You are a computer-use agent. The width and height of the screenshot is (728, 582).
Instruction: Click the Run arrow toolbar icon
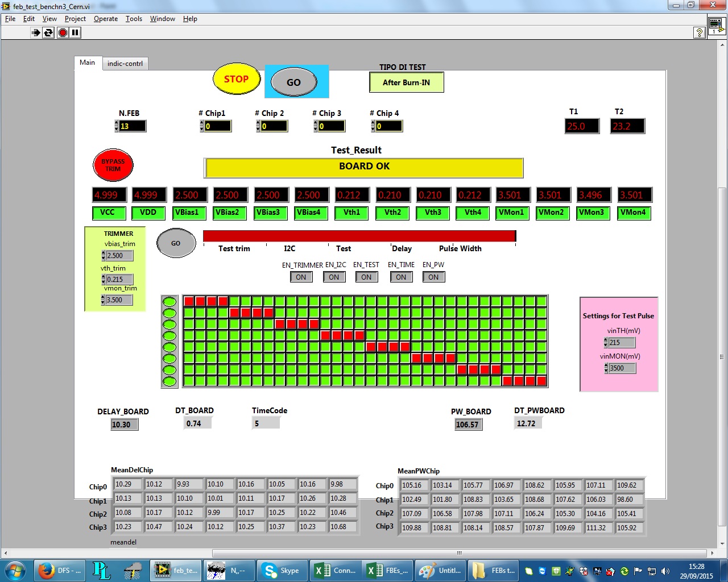(x=36, y=33)
